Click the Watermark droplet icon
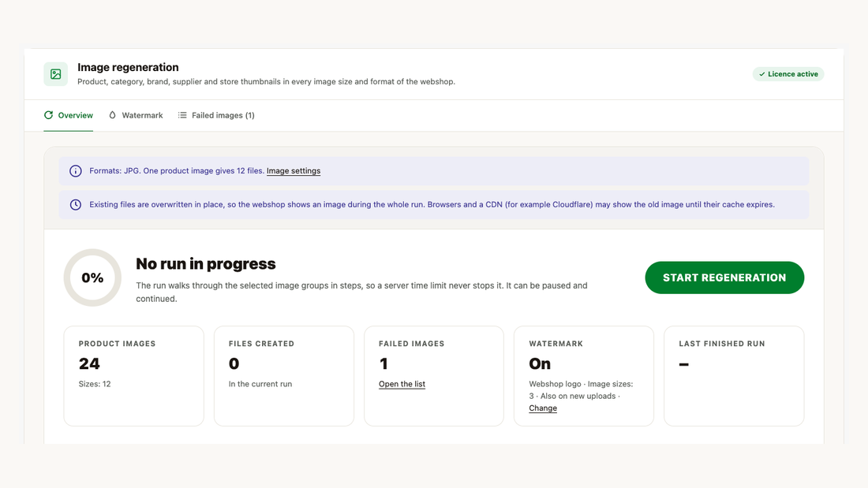Screen dimensions: 868x488 [x=112, y=115]
